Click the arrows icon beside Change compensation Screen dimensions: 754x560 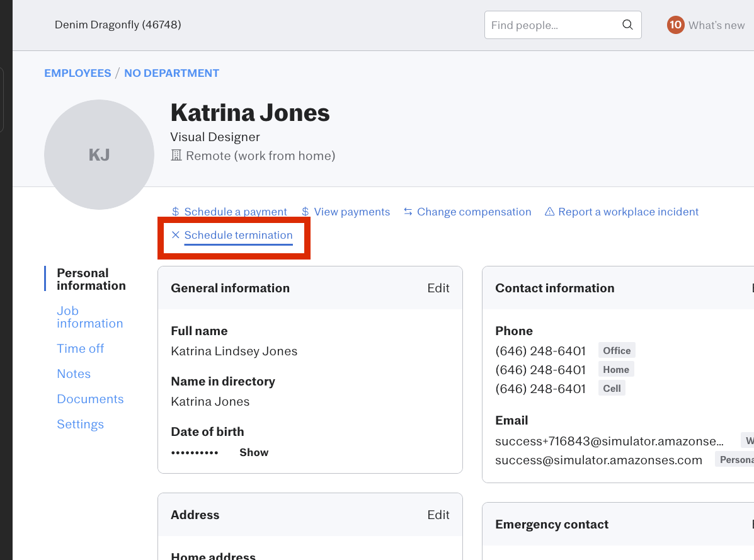pyautogui.click(x=408, y=212)
